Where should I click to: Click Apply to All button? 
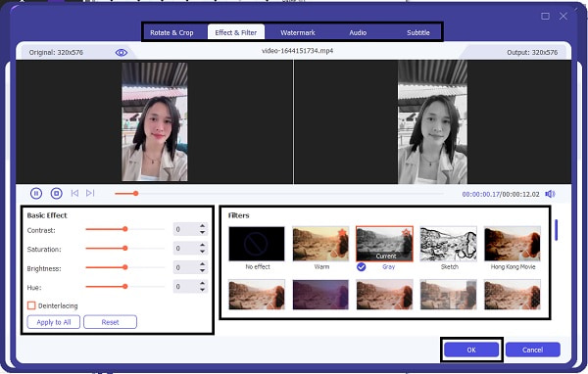[54, 322]
